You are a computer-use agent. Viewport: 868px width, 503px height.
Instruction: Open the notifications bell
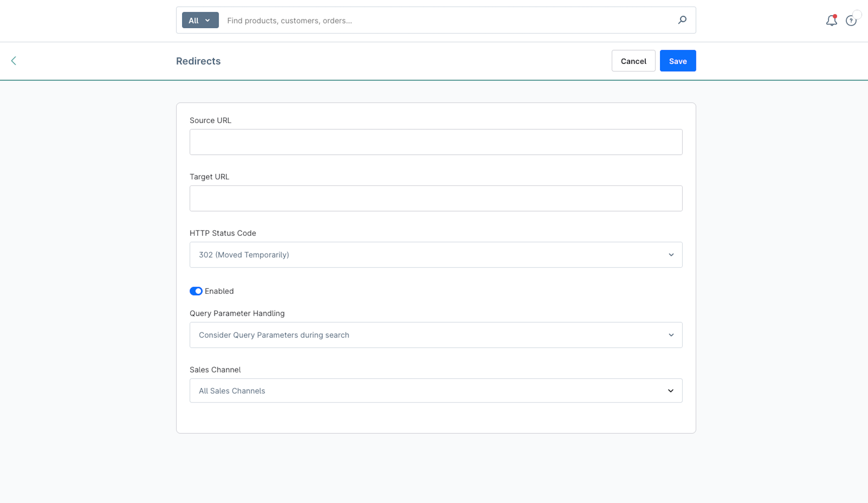pos(831,20)
